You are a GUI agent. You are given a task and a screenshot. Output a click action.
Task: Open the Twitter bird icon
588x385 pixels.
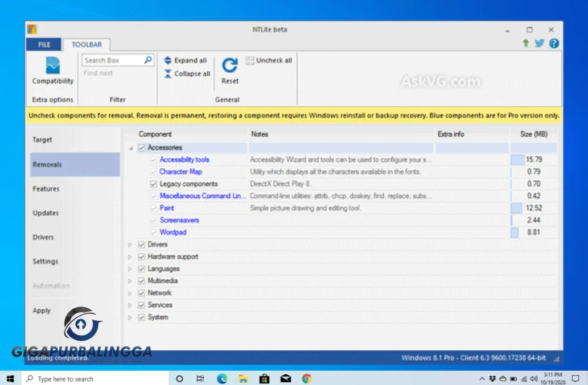click(539, 43)
